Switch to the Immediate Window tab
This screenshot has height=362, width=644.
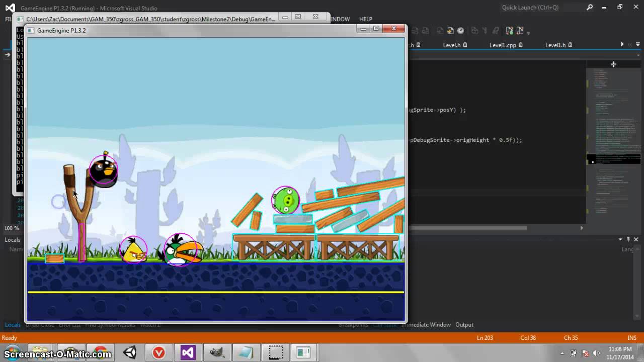pyautogui.click(x=426, y=325)
